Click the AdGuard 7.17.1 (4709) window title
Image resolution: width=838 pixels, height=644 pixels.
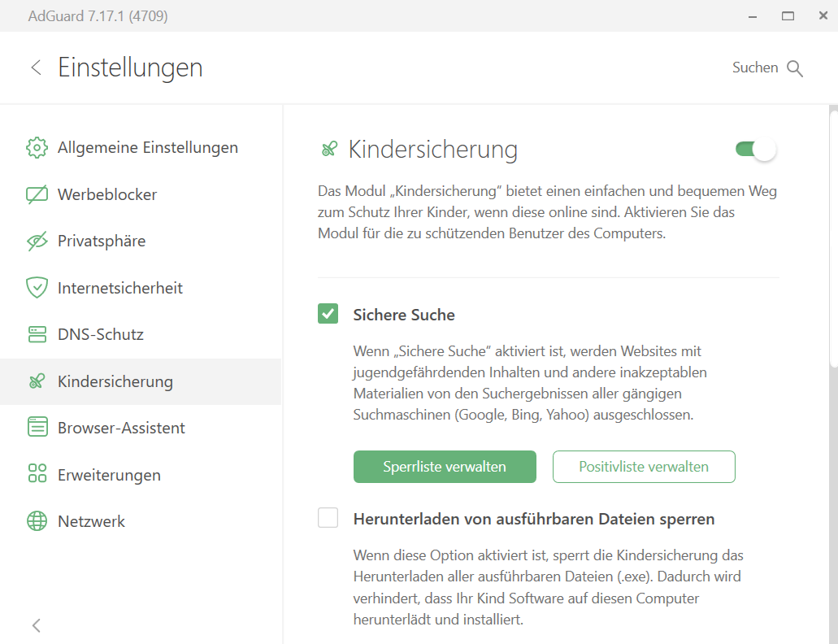click(x=98, y=16)
